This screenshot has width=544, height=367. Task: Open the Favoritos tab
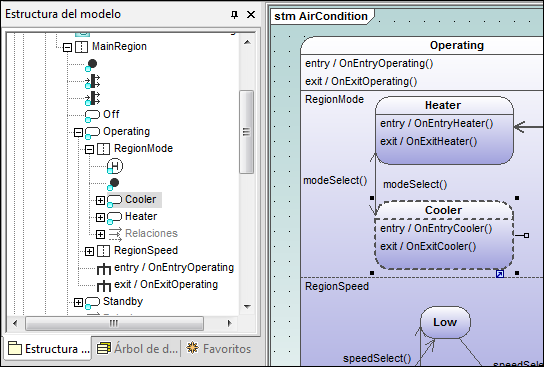tap(219, 348)
